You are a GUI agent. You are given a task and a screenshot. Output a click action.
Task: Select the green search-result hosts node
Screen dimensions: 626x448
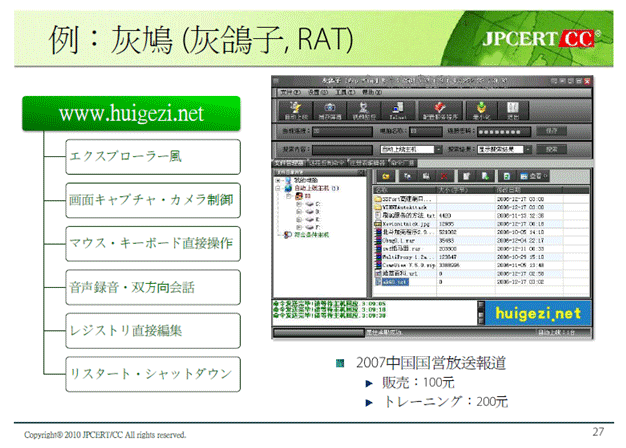click(x=306, y=235)
